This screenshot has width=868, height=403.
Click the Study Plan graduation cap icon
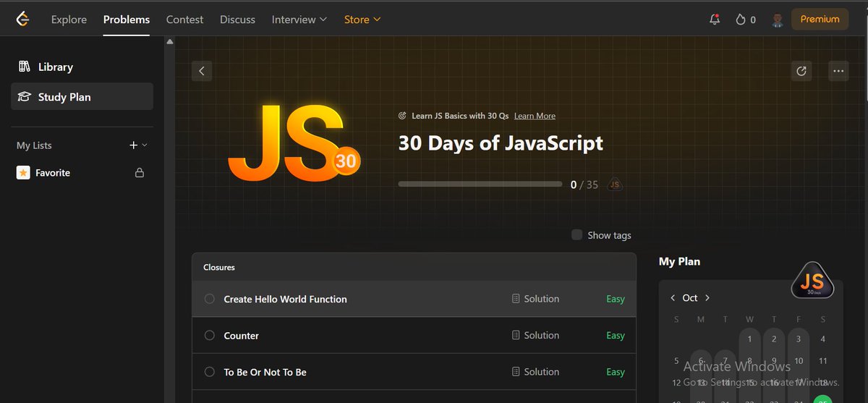click(24, 97)
